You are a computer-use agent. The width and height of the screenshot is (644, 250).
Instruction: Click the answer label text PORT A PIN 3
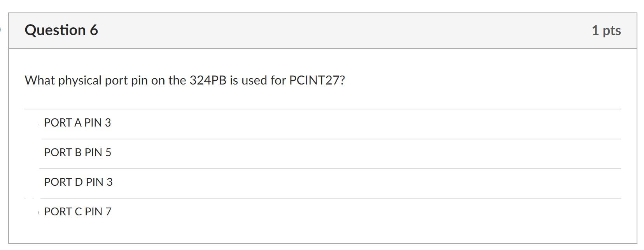tap(77, 123)
